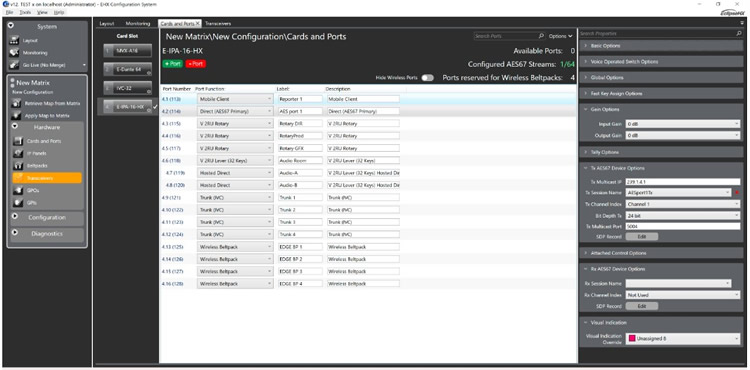750x370 pixels.
Task: Expand the Configuration sidebar section
Action: tap(47, 218)
